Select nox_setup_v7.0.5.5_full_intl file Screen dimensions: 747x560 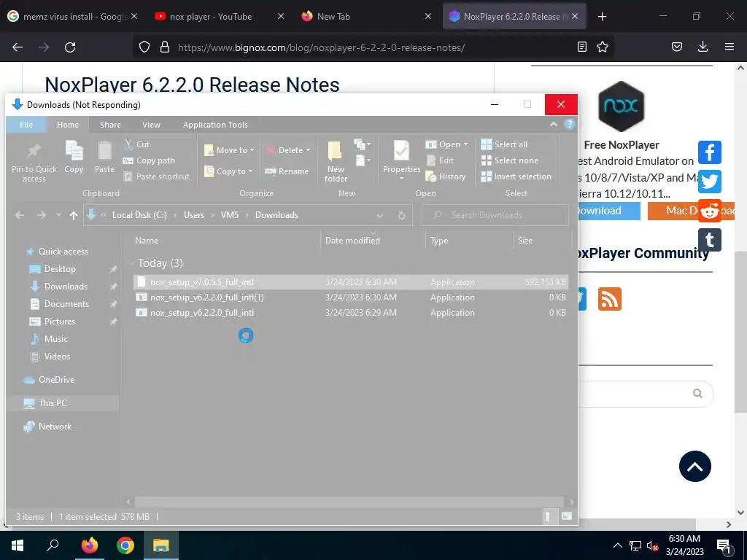351,282
